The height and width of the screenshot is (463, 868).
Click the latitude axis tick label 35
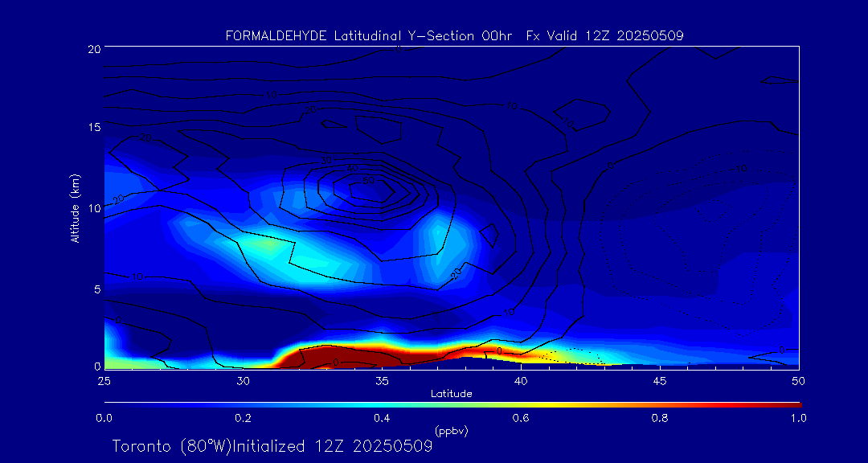pyautogui.click(x=382, y=381)
